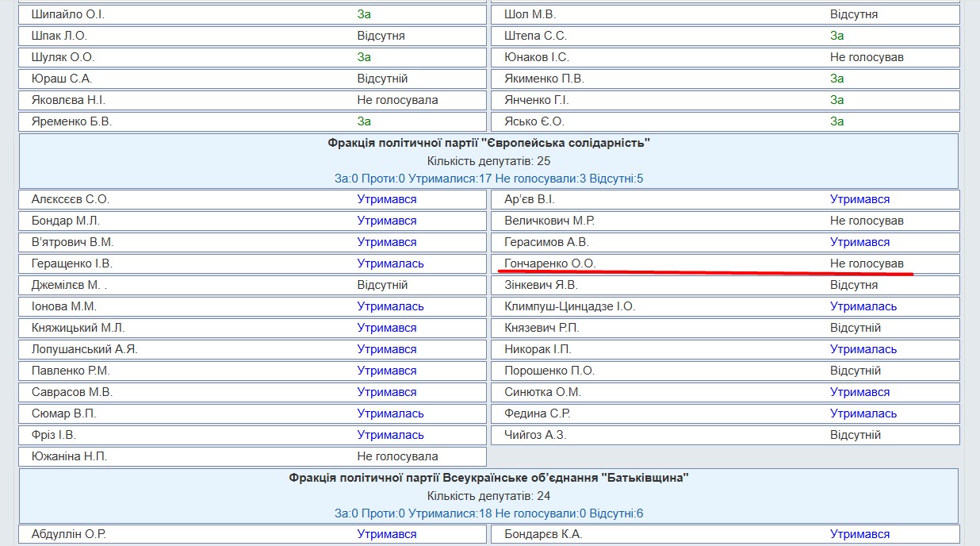Select deputy Синютка О.М.

(x=542, y=392)
